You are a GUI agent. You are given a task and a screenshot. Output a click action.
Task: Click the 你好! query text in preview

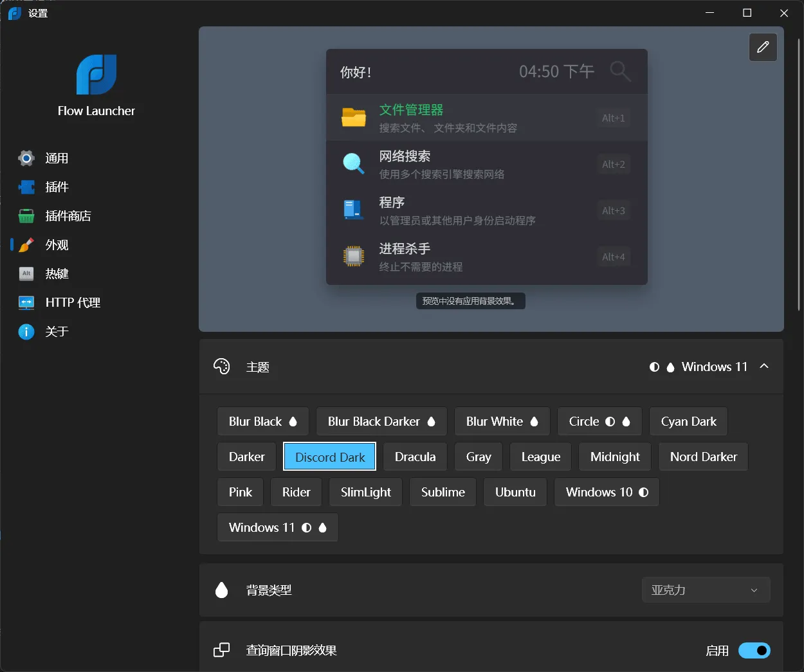[x=356, y=72]
